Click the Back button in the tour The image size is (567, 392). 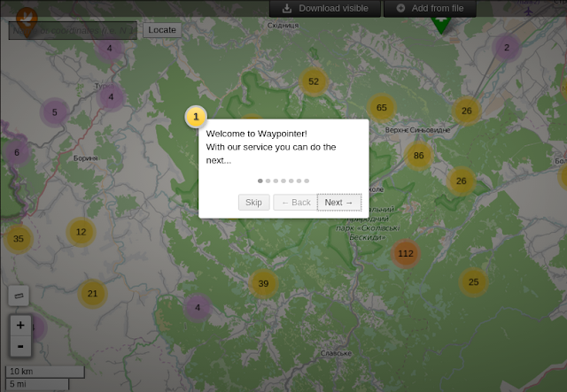295,203
